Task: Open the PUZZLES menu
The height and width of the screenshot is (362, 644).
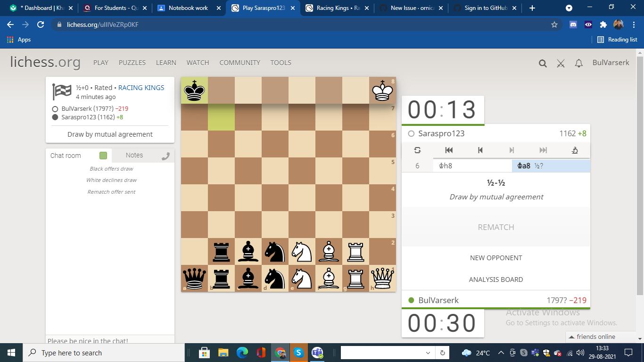Action: pyautogui.click(x=132, y=63)
